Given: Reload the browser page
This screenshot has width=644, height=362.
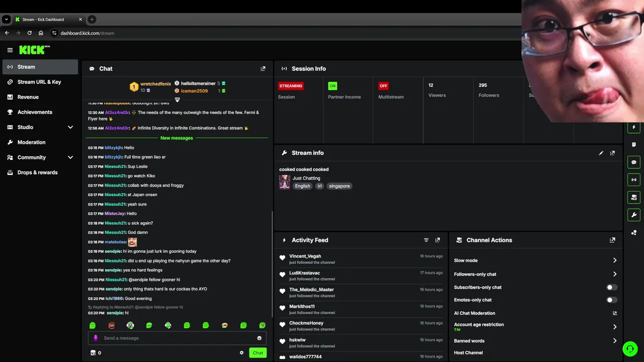Looking at the screenshot, I should tap(29, 33).
